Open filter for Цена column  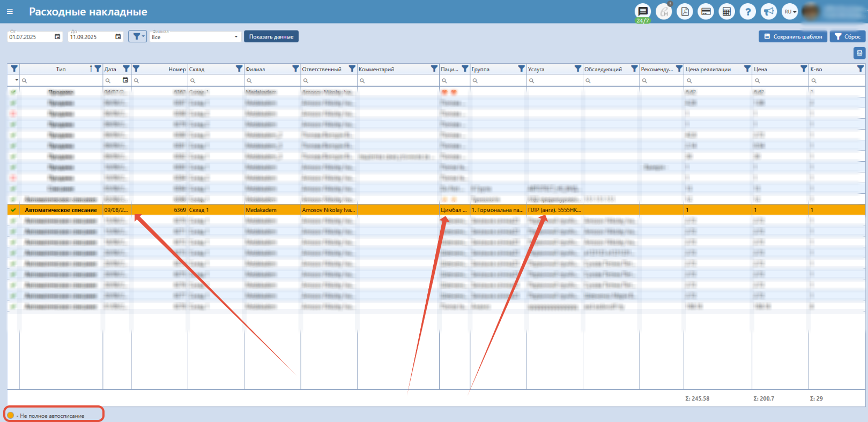click(804, 69)
